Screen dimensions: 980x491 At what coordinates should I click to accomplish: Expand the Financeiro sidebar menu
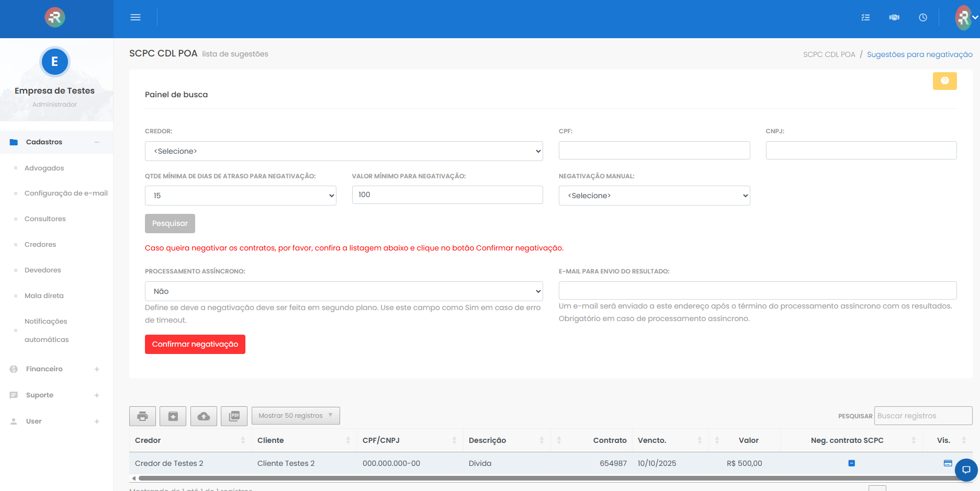(44, 369)
